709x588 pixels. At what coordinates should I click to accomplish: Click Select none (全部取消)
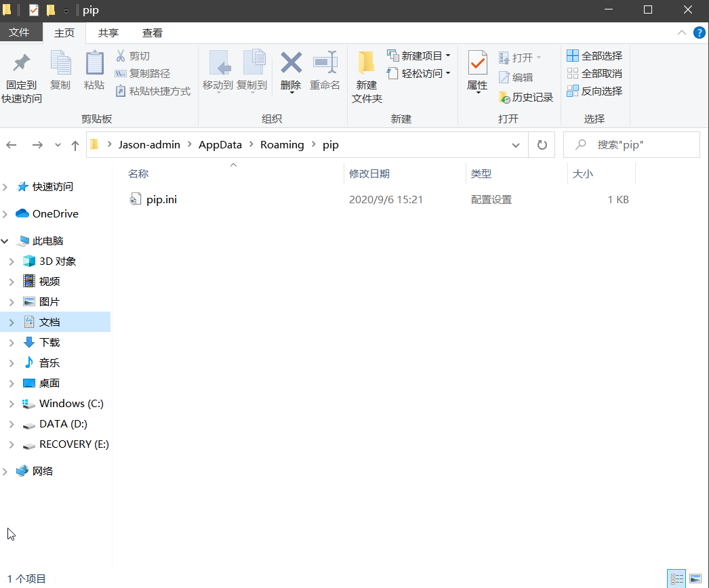[x=594, y=73]
